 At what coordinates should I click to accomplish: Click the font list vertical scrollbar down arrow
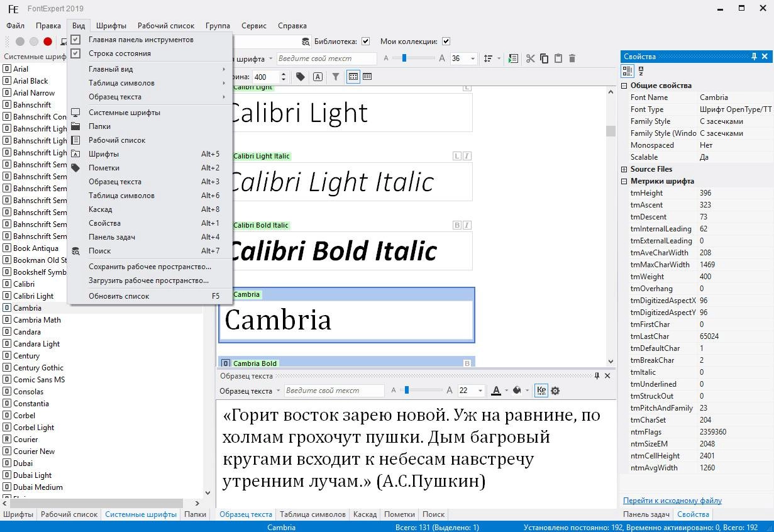coord(207,492)
